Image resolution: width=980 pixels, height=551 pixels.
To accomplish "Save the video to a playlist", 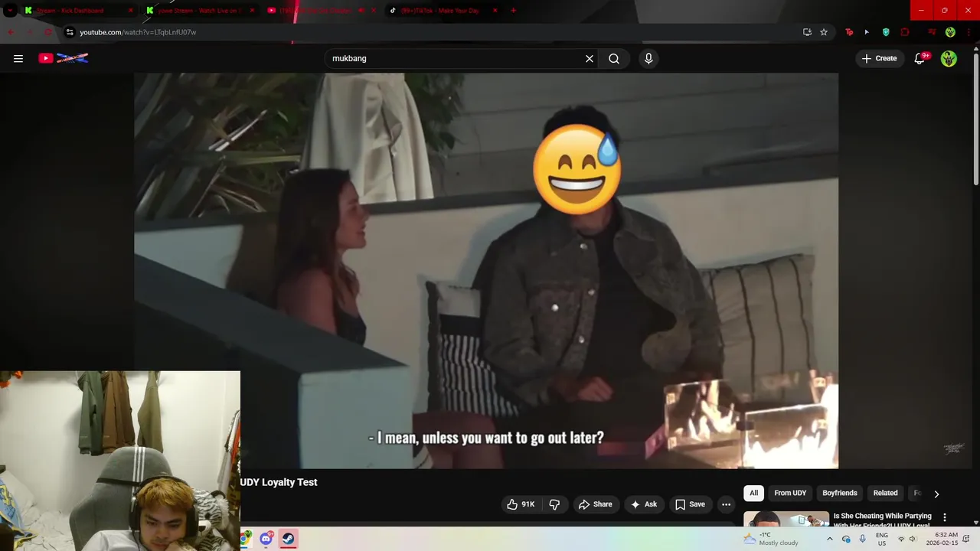I will (x=690, y=504).
